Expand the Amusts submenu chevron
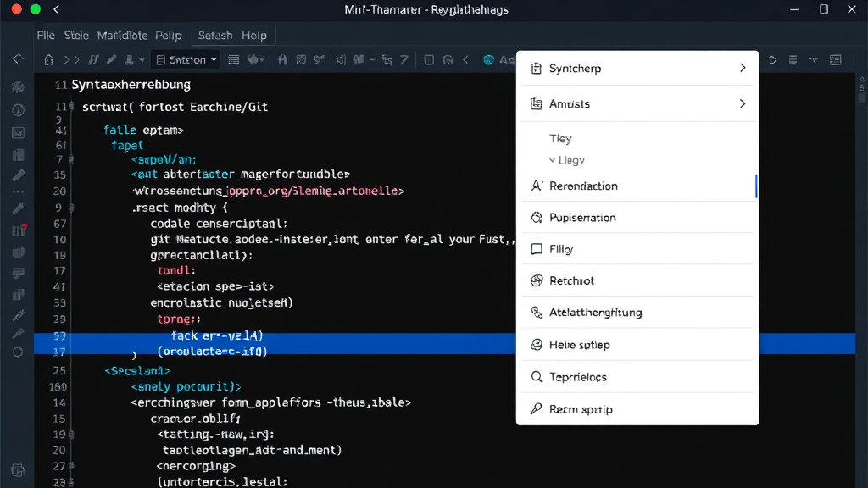The height and width of the screenshot is (488, 868). tap(743, 103)
